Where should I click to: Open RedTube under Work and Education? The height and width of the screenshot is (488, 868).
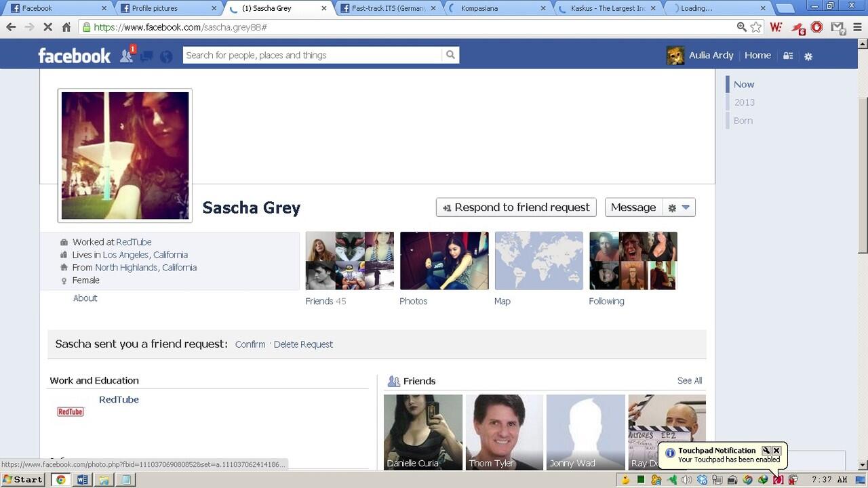click(119, 400)
